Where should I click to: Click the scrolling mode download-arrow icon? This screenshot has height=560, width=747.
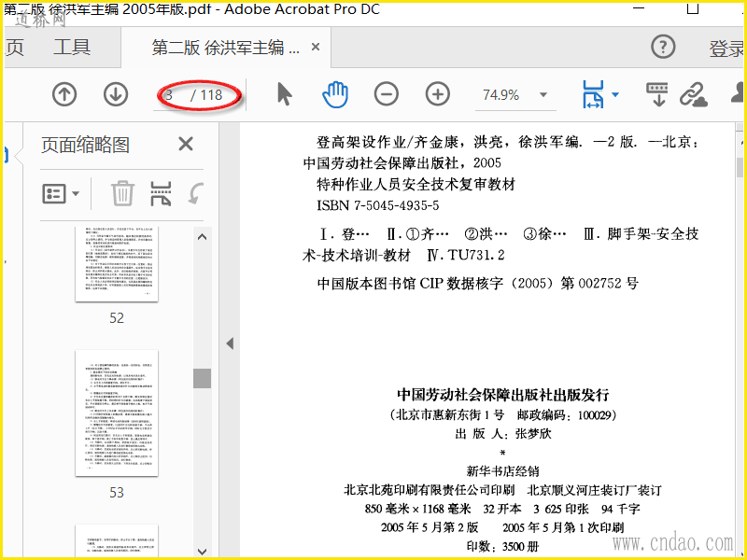click(657, 94)
